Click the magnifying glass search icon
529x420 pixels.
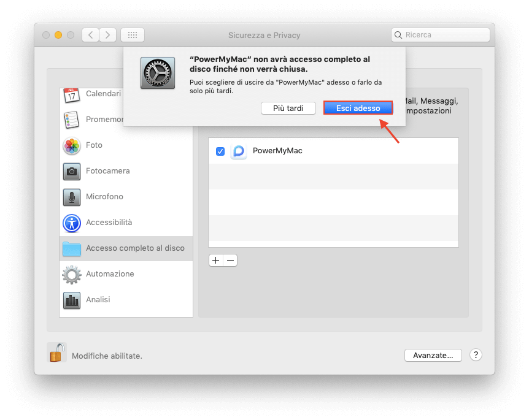click(398, 35)
